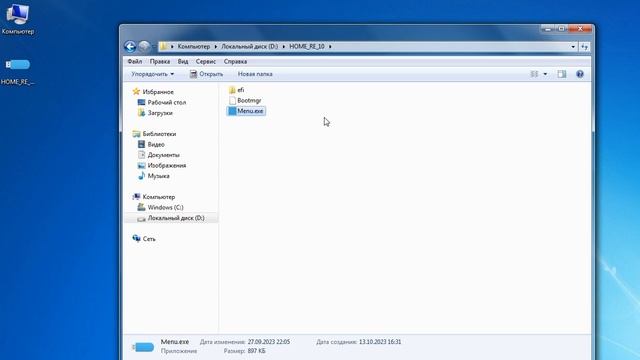Screen dimensions: 640x360
Task: Open the Правка menu
Action: click(x=160, y=62)
